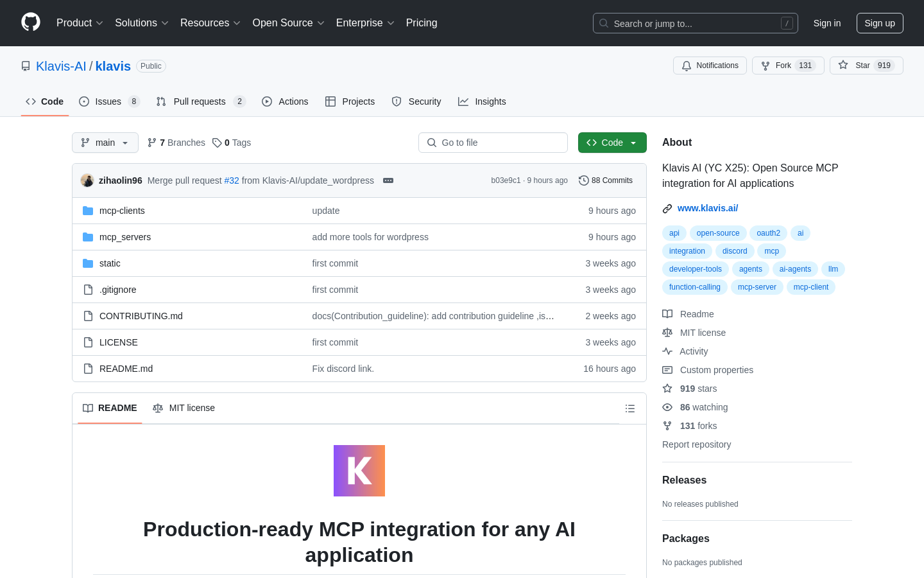This screenshot has height=578, width=924.
Task: Click the fork icon beside 131 forks
Action: (667, 426)
